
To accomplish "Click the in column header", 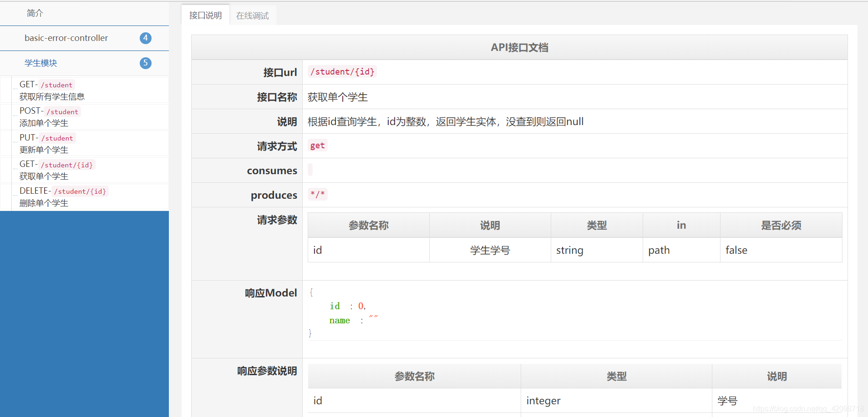I will point(681,225).
